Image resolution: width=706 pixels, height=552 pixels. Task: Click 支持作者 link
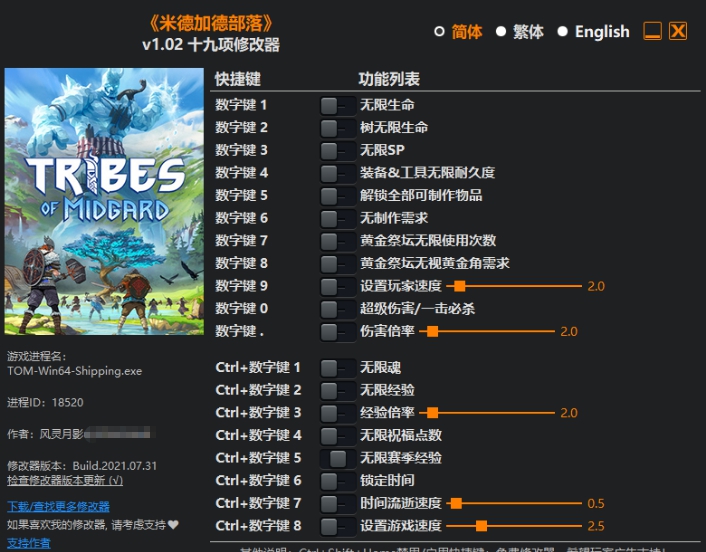click(29, 543)
